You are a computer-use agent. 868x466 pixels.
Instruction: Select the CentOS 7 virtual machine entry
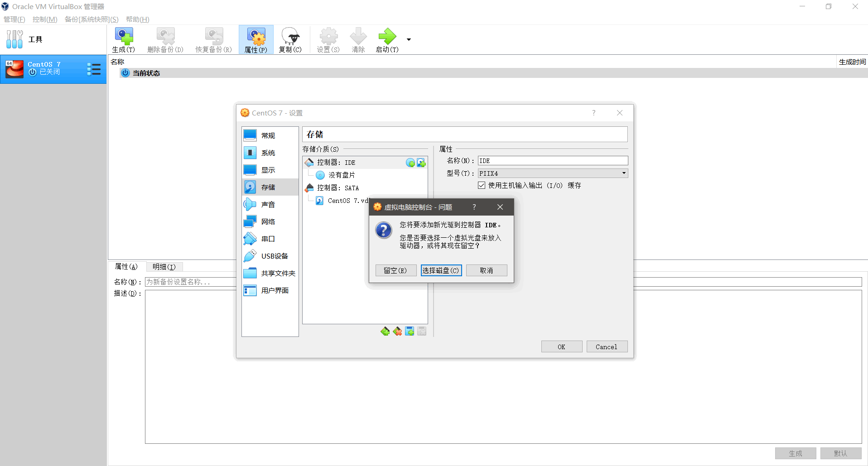(53, 69)
